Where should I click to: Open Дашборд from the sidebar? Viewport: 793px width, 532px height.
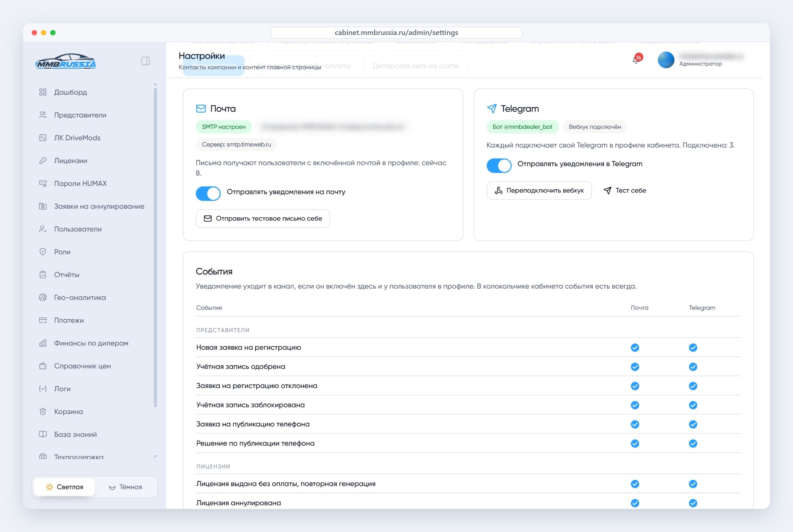(70, 92)
